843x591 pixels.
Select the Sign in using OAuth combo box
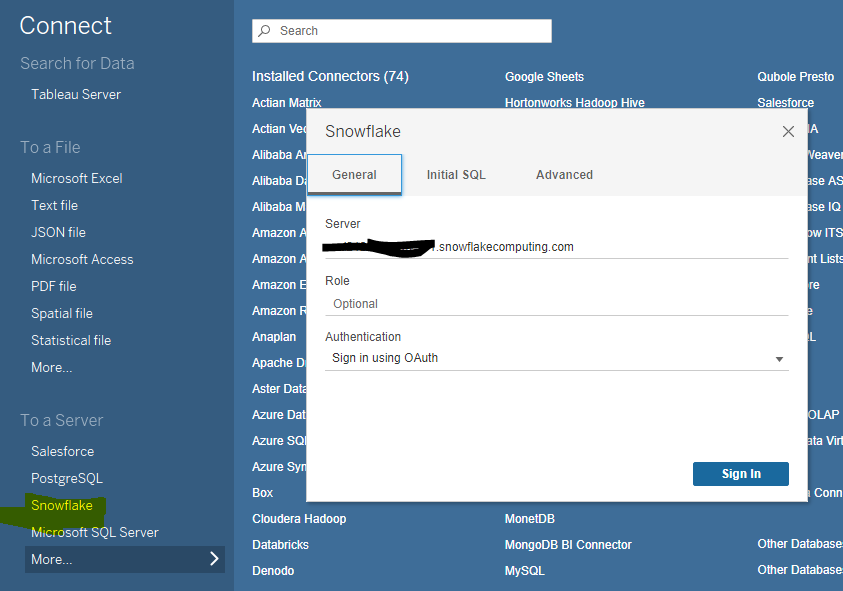coord(555,358)
